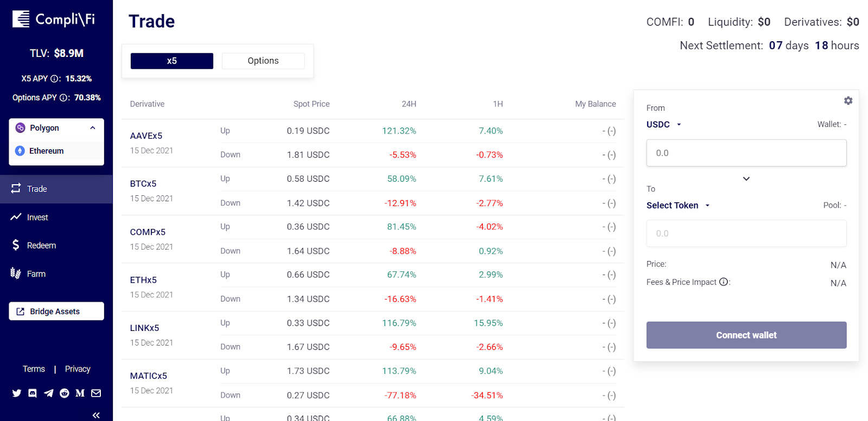This screenshot has height=421, width=868.
Task: Click the Connect wallet button
Action: (746, 335)
